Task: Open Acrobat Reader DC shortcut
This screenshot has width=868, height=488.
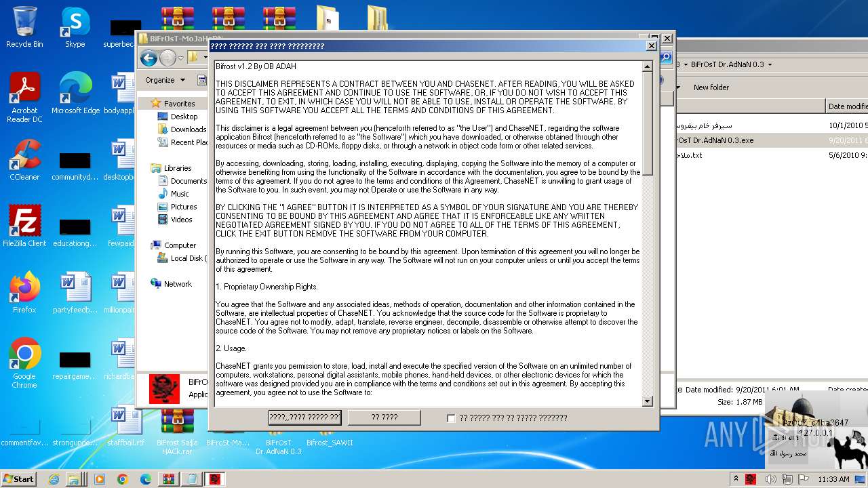Action: point(24,98)
